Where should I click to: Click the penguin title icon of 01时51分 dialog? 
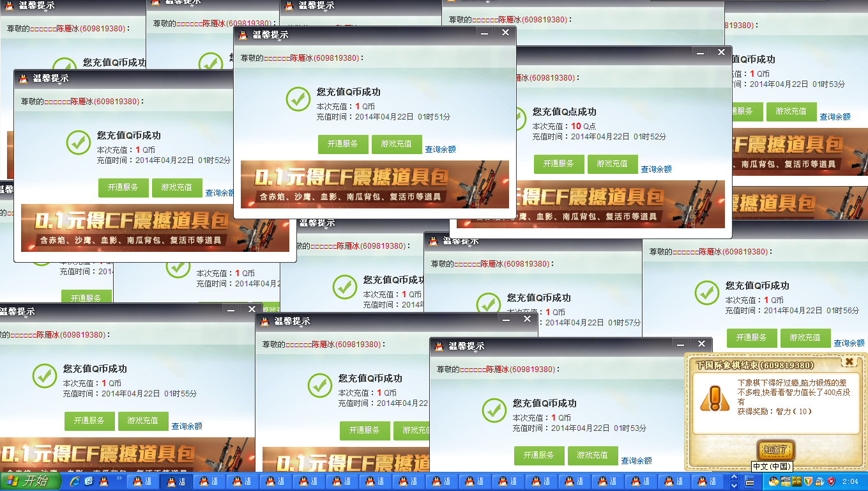[243, 35]
